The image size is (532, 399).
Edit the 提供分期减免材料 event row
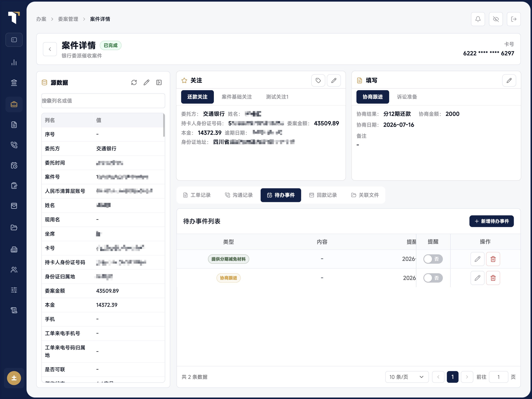477,259
